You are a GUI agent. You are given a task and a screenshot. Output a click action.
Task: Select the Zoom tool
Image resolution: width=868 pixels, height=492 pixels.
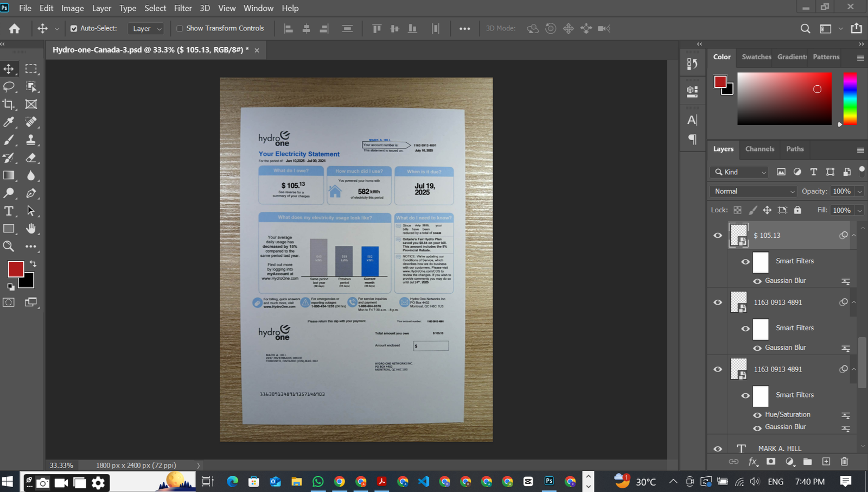[x=9, y=247]
